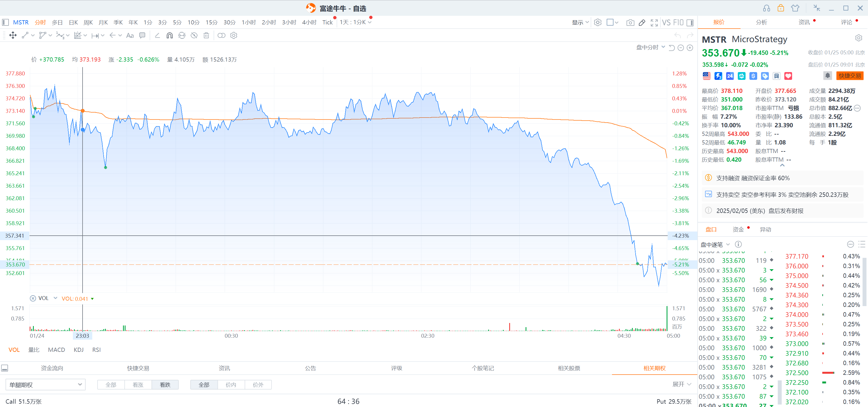Open the 盘中逐笔 tick list dropdown
This screenshot has width=868, height=407.
click(715, 245)
